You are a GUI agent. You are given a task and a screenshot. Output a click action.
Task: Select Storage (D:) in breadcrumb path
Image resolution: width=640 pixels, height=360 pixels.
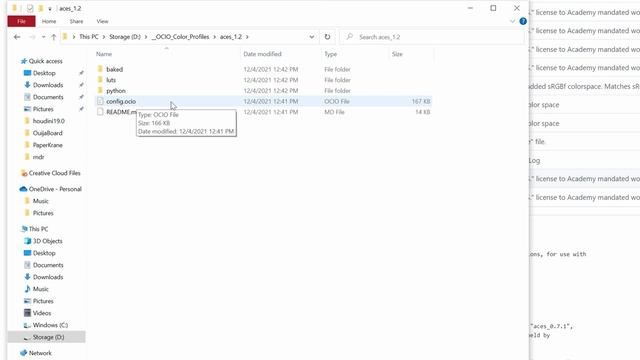125,37
